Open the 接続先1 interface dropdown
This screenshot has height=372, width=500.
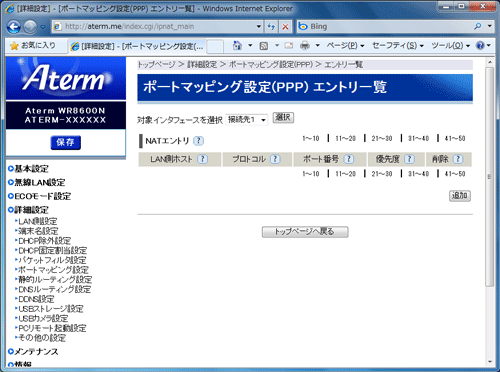(247, 119)
